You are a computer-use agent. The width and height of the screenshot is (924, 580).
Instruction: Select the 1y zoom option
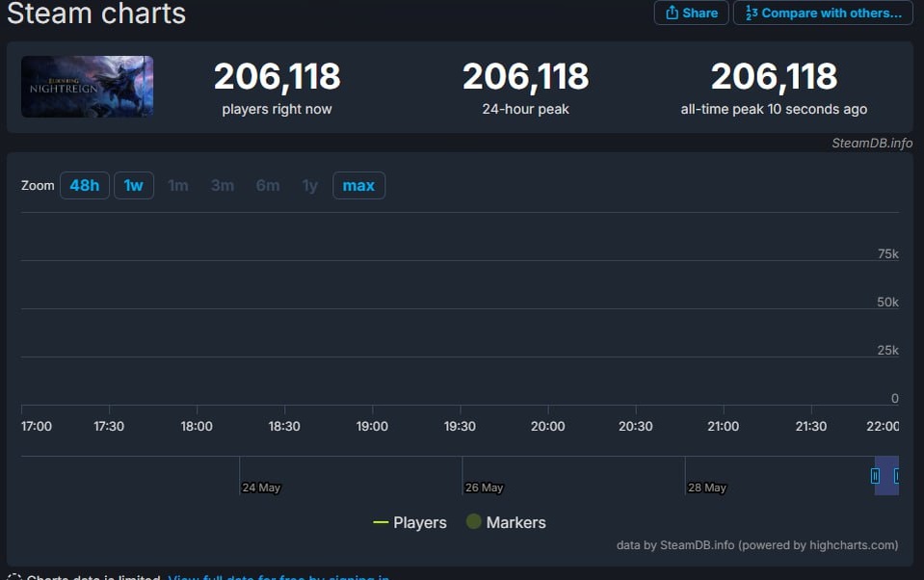click(310, 186)
